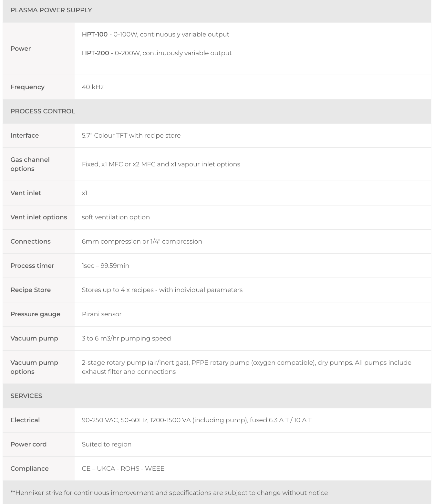Image resolution: width=434 pixels, height=504 pixels.
Task: Click the SERVICES section header
Action: (x=26, y=396)
